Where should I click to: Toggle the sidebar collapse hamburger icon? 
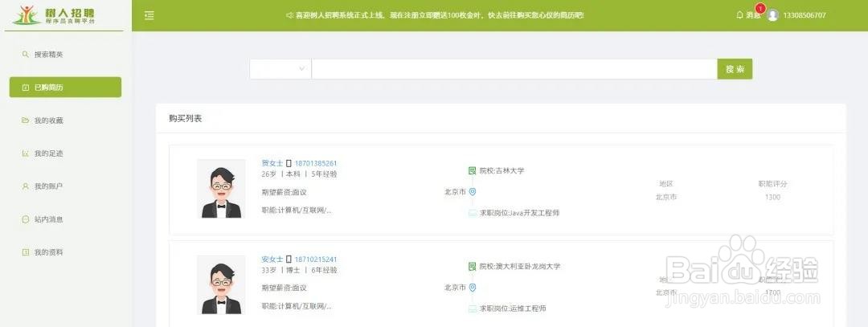pyautogui.click(x=149, y=15)
